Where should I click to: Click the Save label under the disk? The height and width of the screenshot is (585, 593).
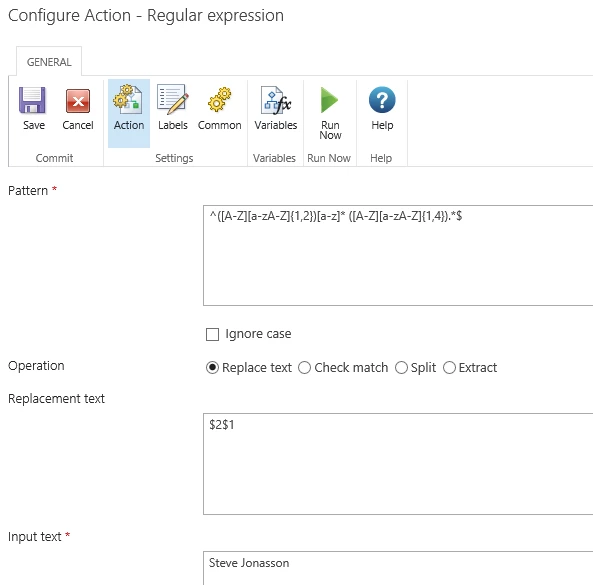(34, 125)
